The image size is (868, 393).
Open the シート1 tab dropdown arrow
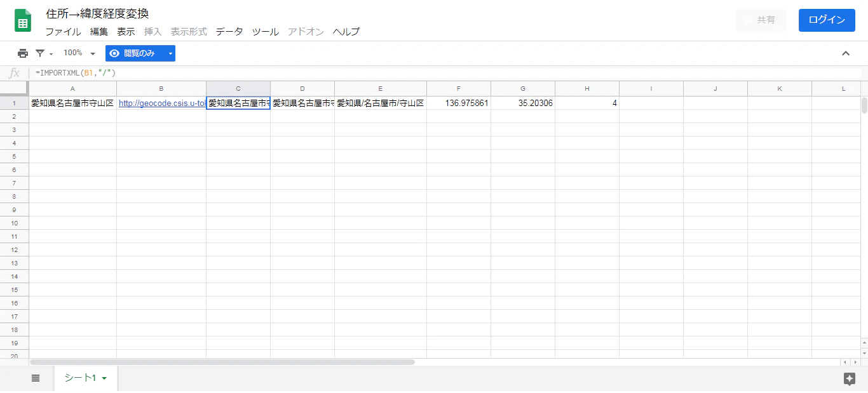[x=104, y=378]
